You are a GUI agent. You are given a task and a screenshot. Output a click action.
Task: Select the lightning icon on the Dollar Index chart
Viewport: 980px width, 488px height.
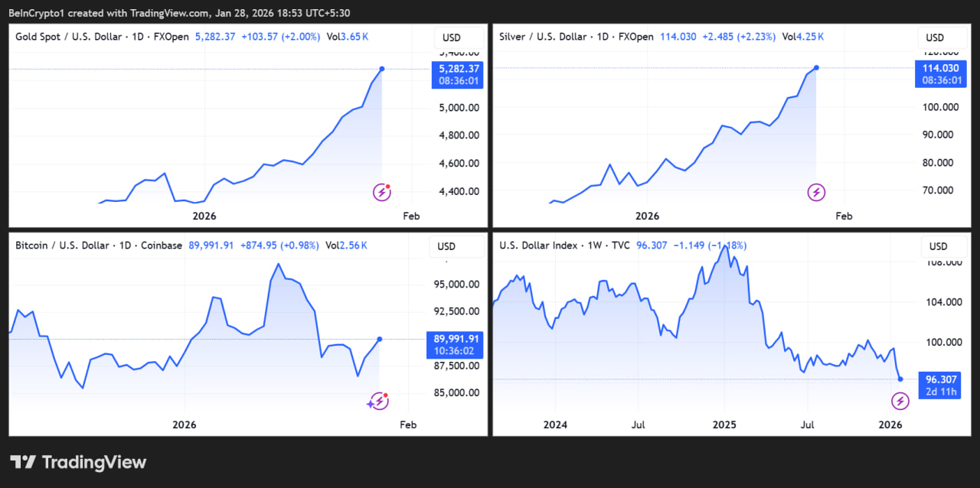click(x=900, y=401)
